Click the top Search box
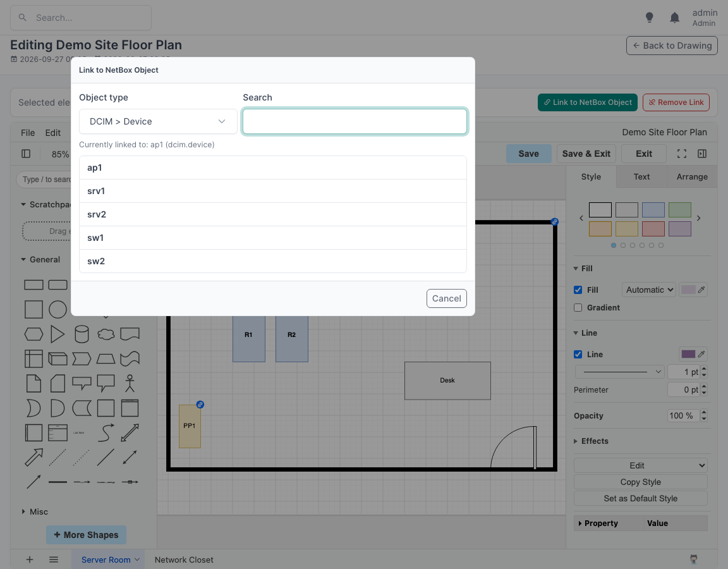 (x=81, y=18)
